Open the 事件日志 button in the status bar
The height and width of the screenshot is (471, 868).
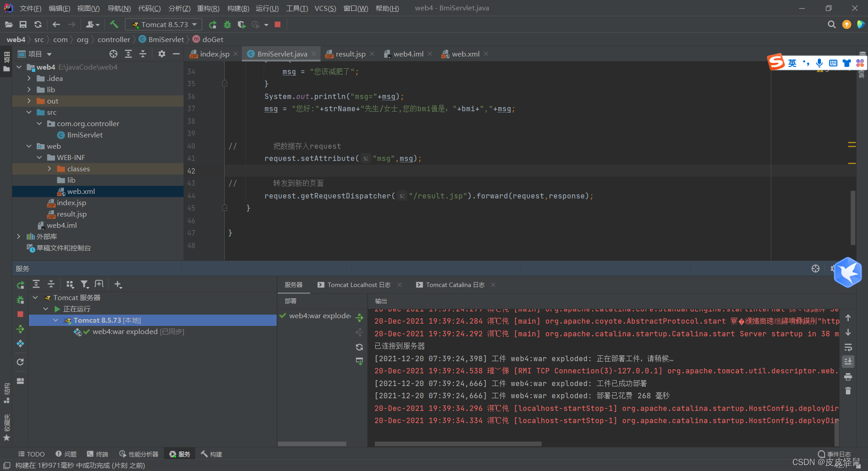[x=835, y=454]
